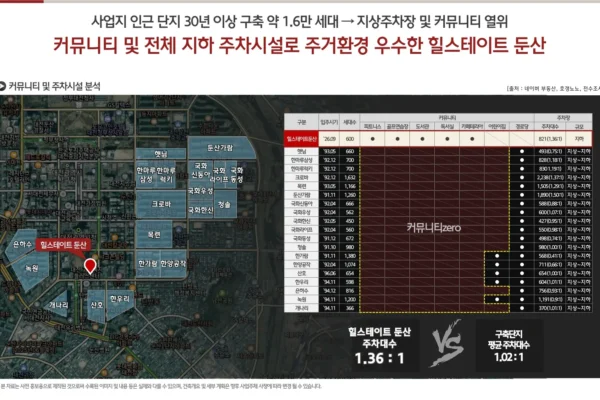Click the 은하수 block on the map
The image size is (600, 400).
tap(22, 244)
